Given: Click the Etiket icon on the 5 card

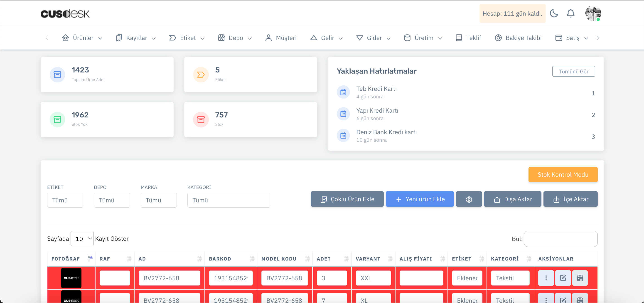Looking at the screenshot, I should tap(201, 74).
